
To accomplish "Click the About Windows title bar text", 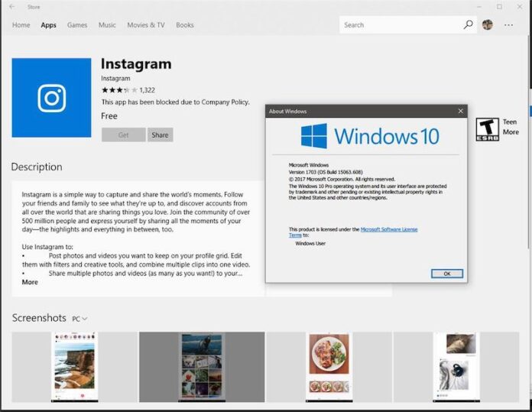I will (287, 112).
